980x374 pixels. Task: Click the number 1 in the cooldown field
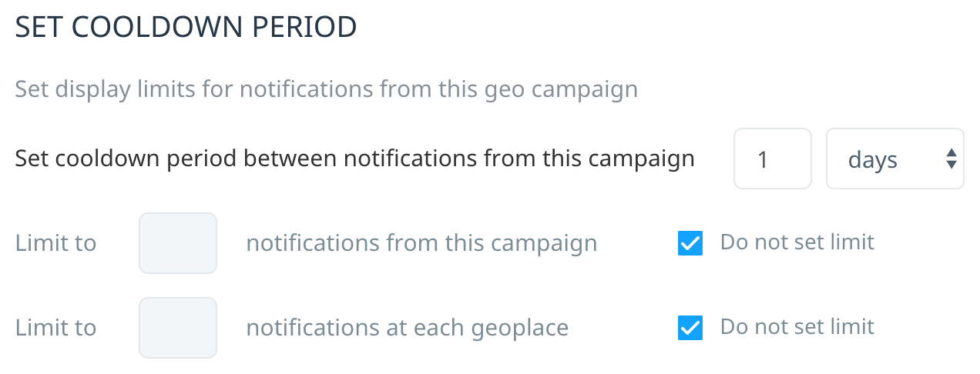tap(763, 159)
